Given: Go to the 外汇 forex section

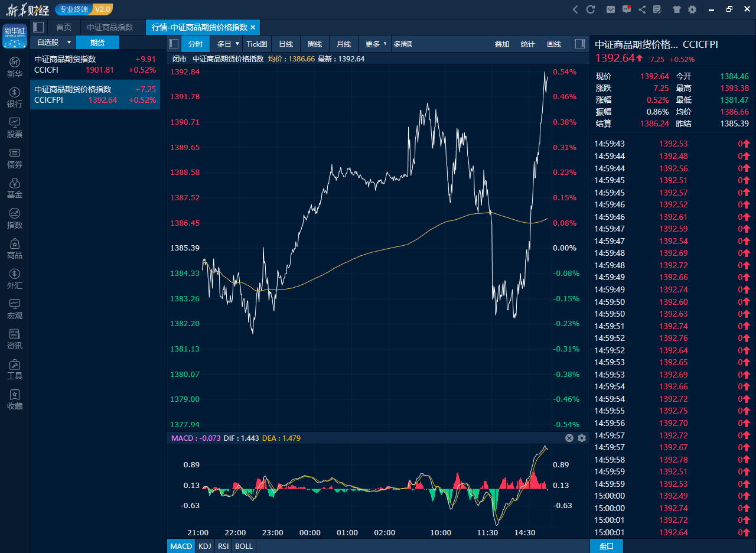Looking at the screenshot, I should pos(15,279).
